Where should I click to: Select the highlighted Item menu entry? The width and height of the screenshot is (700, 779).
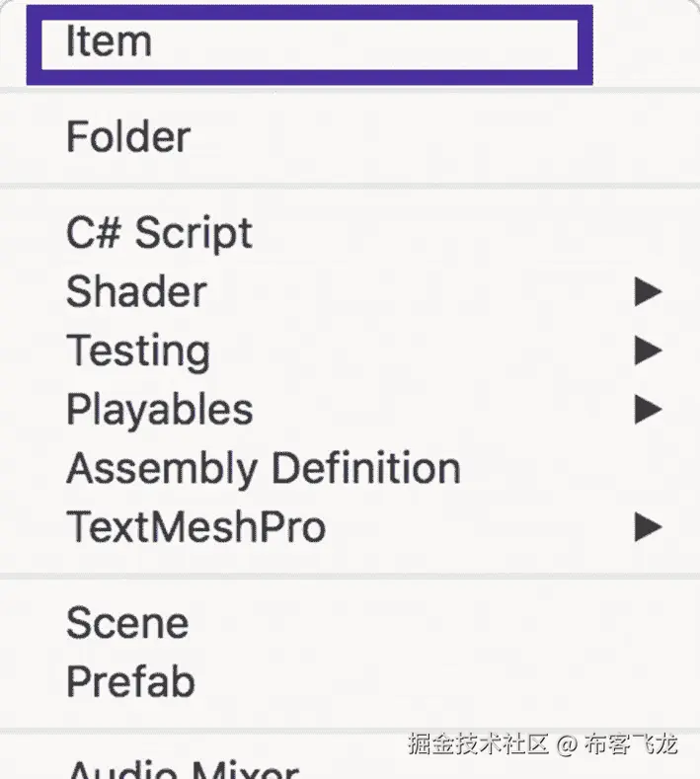tap(109, 42)
